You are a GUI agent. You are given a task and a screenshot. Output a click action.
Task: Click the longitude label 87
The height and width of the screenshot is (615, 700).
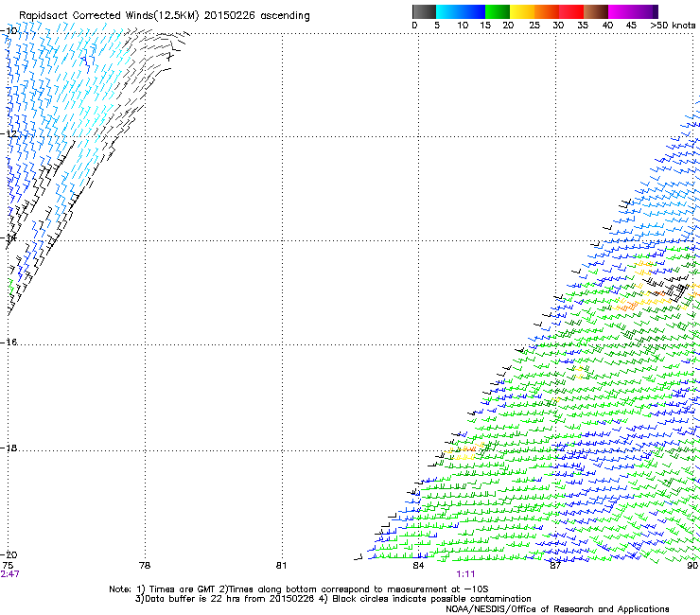point(555,566)
